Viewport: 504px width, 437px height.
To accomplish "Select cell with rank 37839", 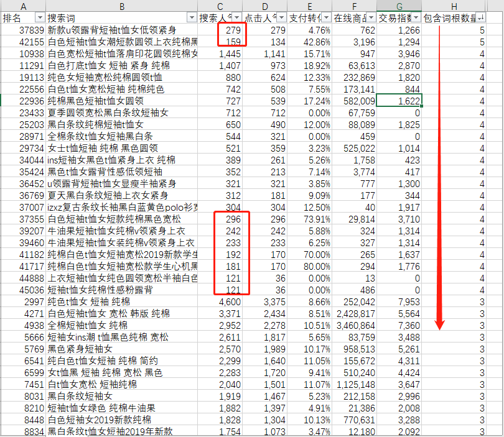I will point(23,30).
